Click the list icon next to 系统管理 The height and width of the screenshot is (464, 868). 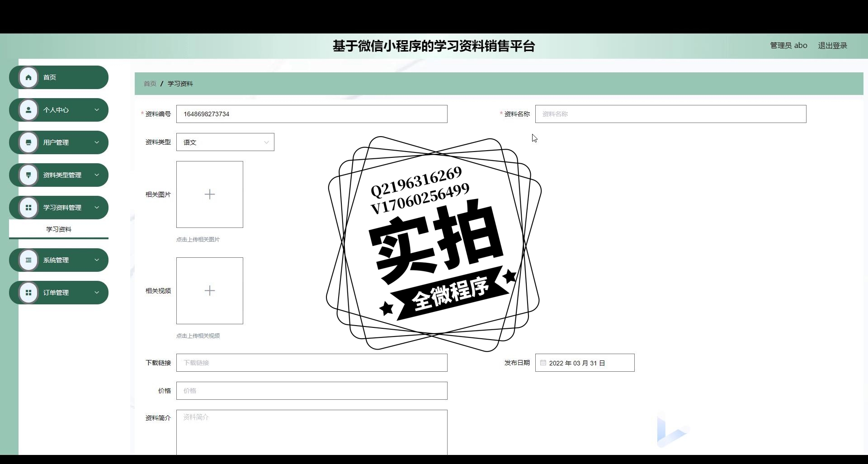[x=28, y=260]
